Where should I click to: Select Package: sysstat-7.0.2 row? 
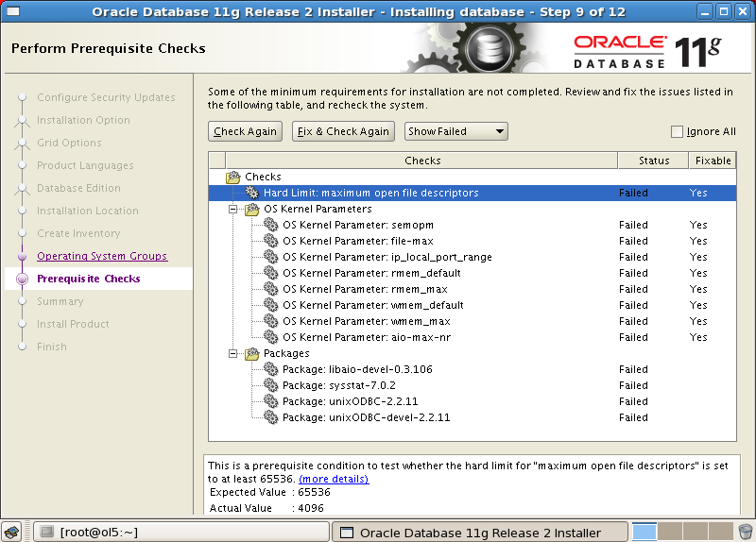point(472,385)
